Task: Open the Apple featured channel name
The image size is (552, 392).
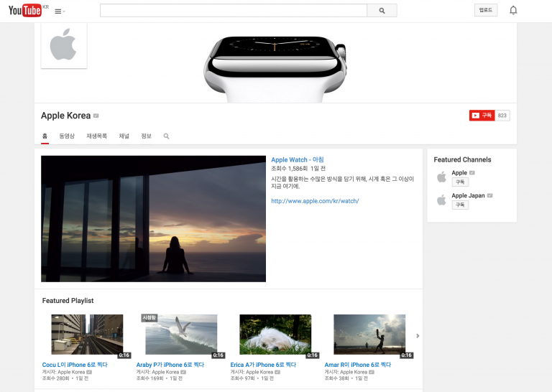Action: (x=459, y=172)
